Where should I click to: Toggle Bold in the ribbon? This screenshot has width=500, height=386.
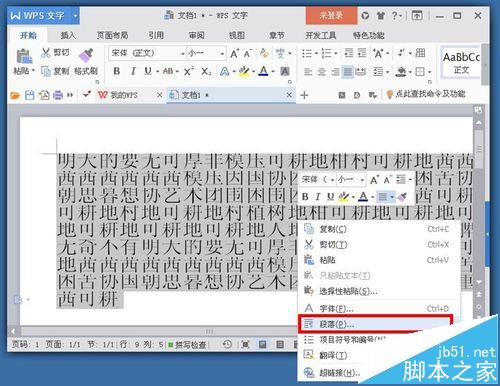[x=117, y=71]
